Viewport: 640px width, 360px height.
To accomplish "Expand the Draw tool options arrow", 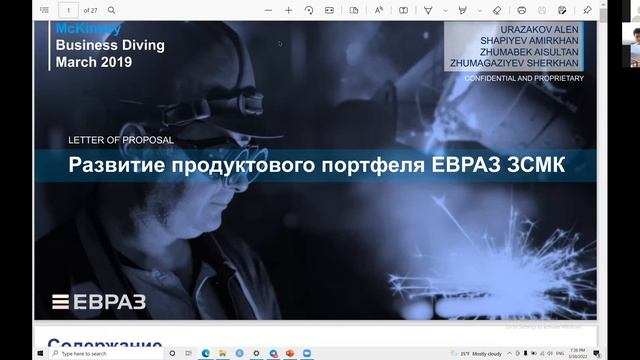I will pos(445,11).
